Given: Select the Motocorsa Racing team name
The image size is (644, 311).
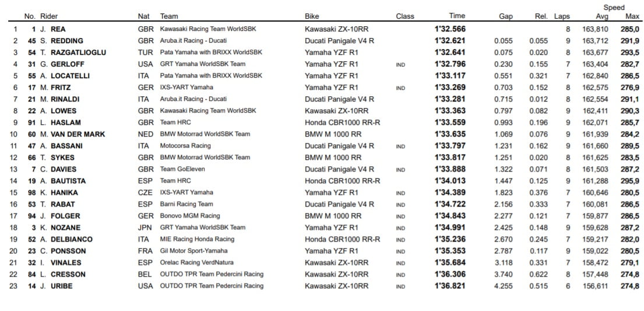Looking at the screenshot, I should click(x=185, y=146).
